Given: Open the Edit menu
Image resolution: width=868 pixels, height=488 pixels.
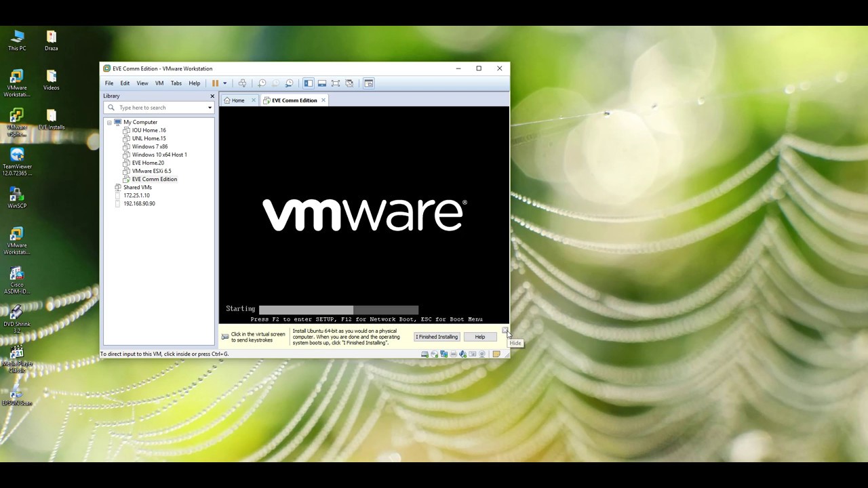Looking at the screenshot, I should pos(125,83).
